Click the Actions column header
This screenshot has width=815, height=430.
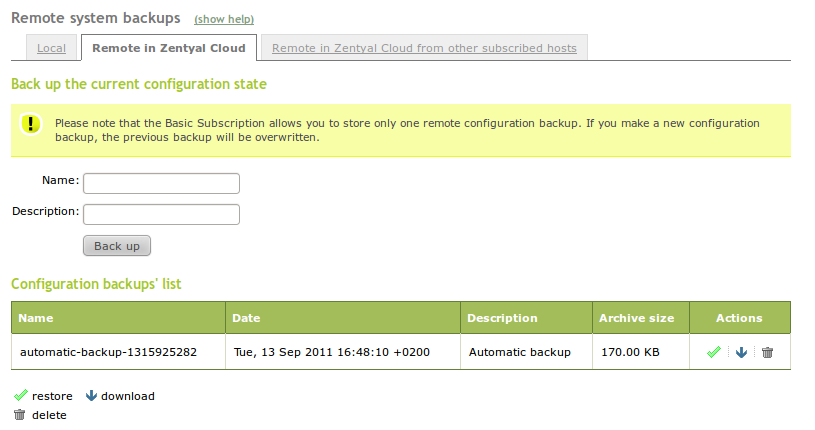739,318
